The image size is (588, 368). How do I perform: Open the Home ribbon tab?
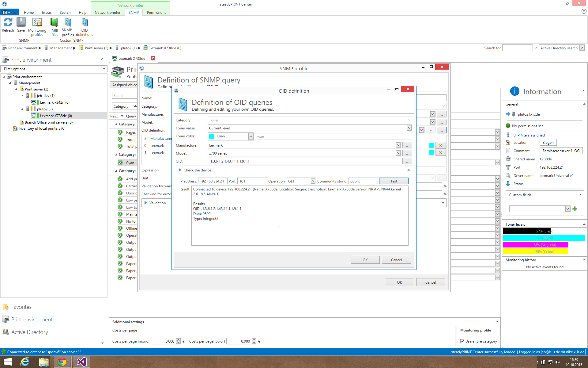click(29, 13)
